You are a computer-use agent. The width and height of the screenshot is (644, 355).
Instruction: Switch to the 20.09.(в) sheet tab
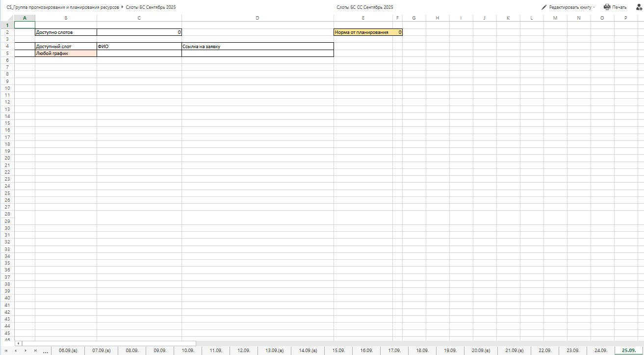(x=481, y=351)
